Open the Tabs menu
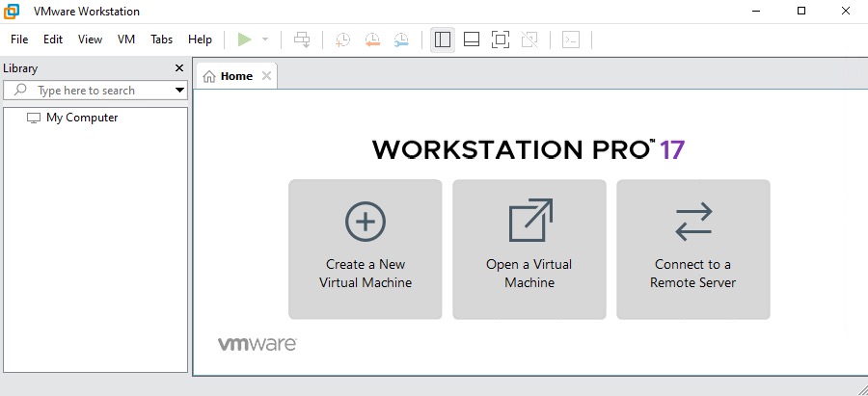This screenshot has width=868, height=396. coord(162,40)
